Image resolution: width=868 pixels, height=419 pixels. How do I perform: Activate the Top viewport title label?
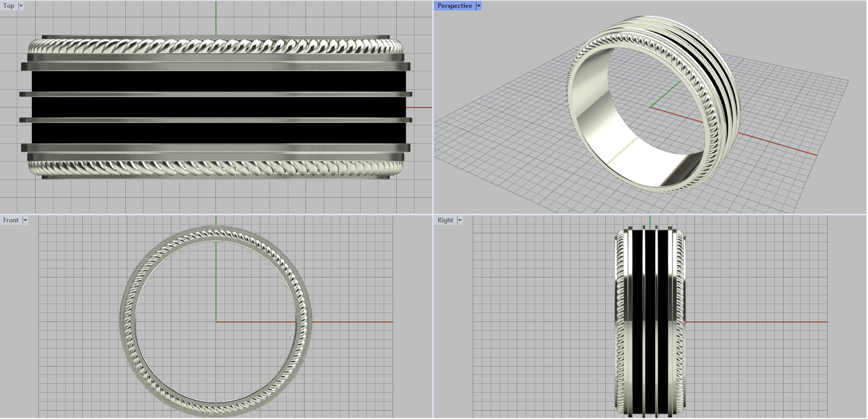coord(9,6)
